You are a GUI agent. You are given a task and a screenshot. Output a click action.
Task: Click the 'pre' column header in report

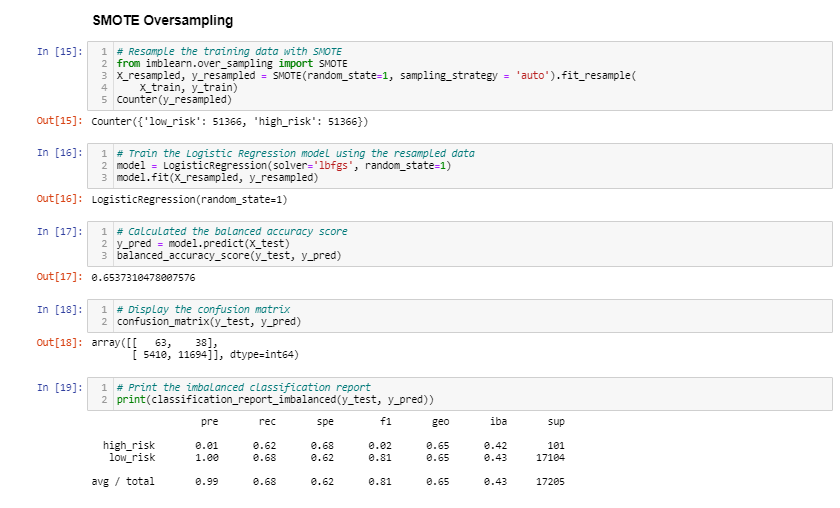click(x=209, y=422)
